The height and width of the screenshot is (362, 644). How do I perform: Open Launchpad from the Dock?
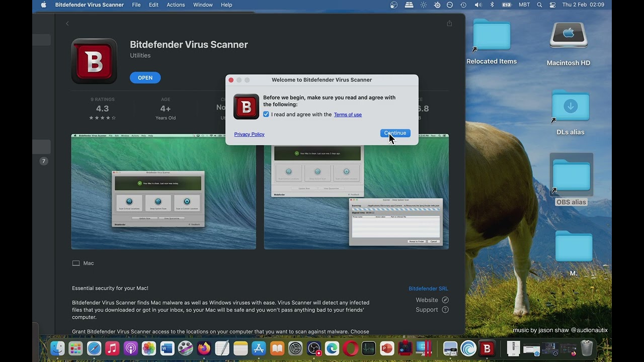75,348
